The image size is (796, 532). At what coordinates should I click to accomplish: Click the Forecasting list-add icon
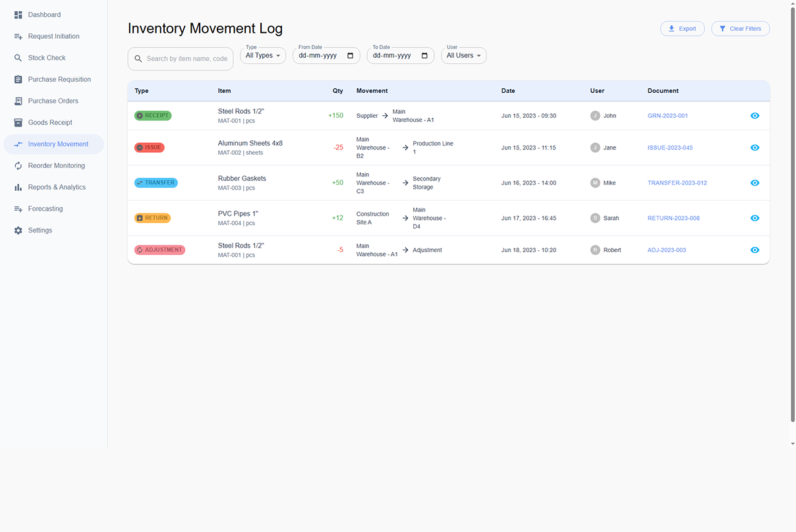point(18,209)
